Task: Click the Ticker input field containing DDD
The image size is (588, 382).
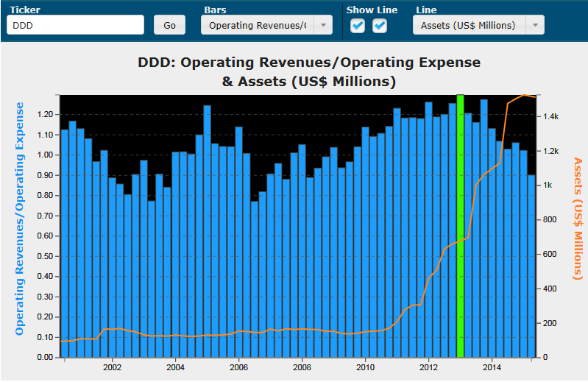Action: (75, 25)
